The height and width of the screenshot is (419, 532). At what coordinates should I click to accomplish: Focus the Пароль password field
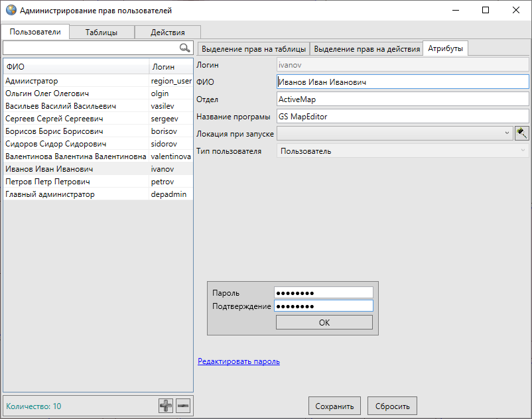(x=323, y=293)
